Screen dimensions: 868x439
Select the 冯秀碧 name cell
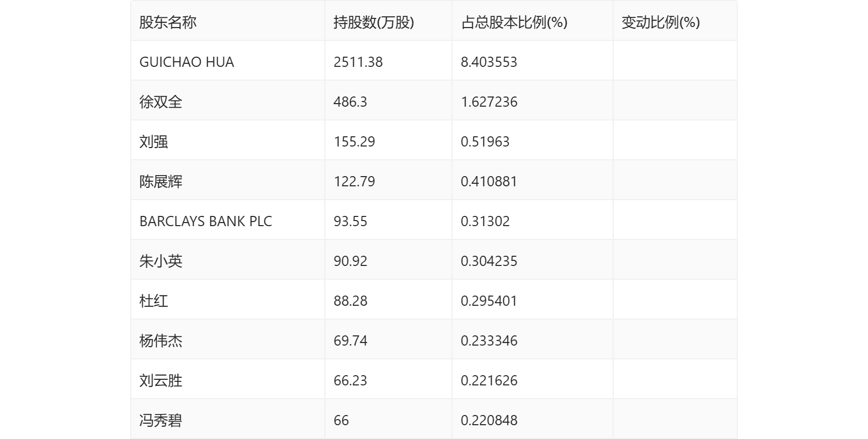(161, 421)
